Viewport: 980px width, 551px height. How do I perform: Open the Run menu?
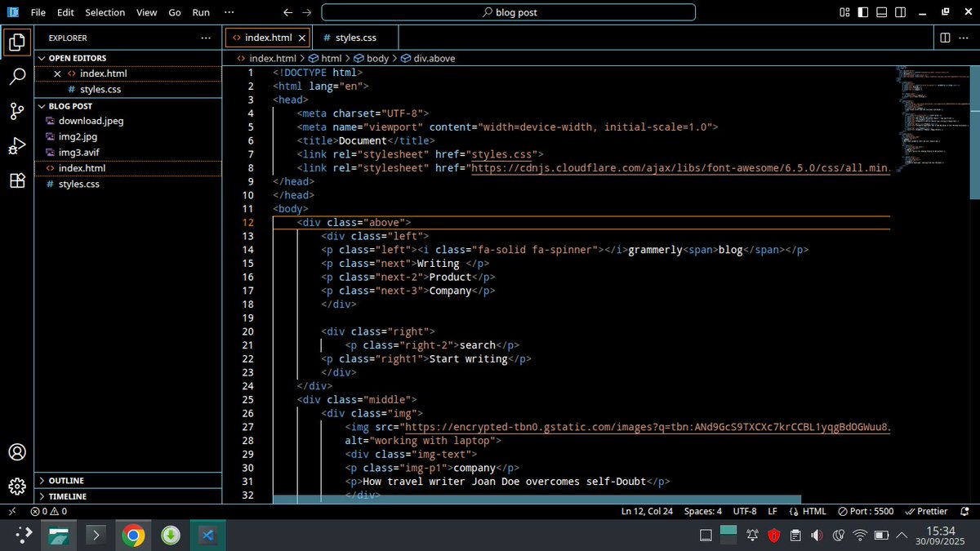(x=201, y=12)
